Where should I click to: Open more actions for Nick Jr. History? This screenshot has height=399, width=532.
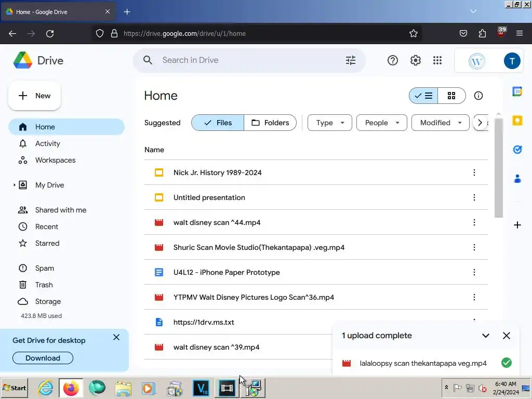(474, 172)
